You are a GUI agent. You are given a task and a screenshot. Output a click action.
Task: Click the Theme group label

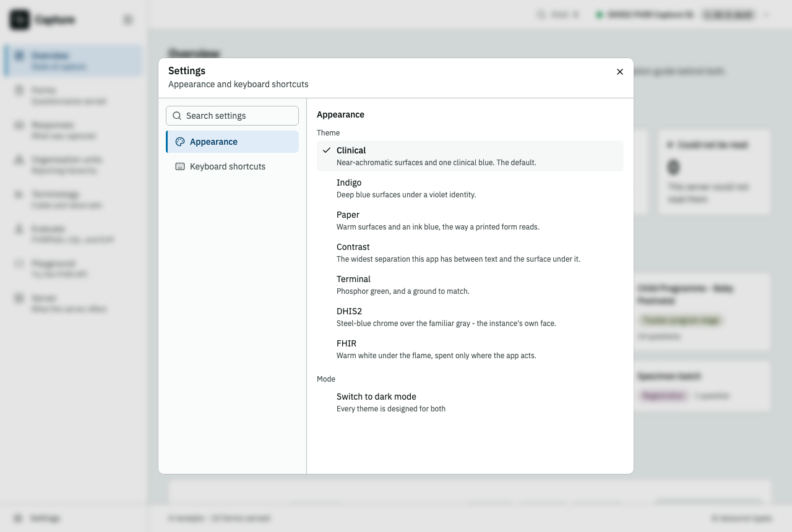(328, 133)
